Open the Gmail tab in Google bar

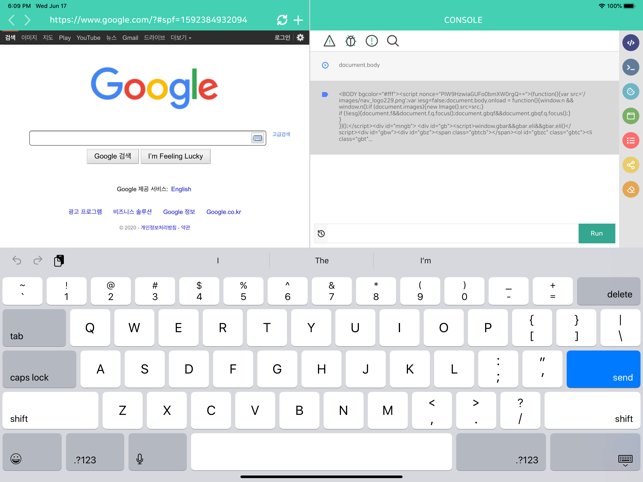[x=130, y=38]
